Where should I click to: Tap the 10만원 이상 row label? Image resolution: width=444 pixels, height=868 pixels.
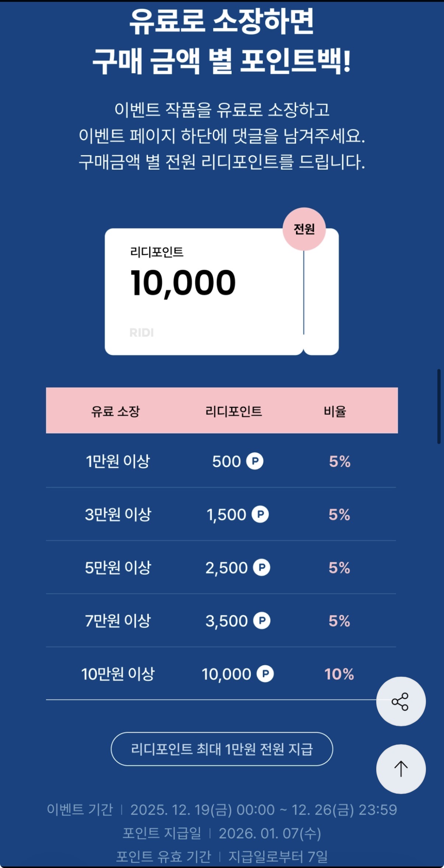click(118, 674)
